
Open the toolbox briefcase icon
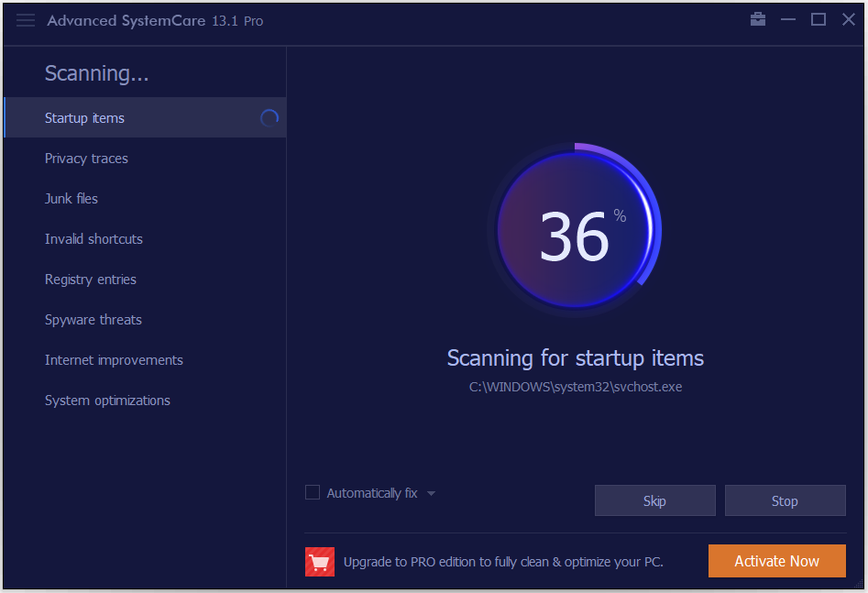coord(758,19)
